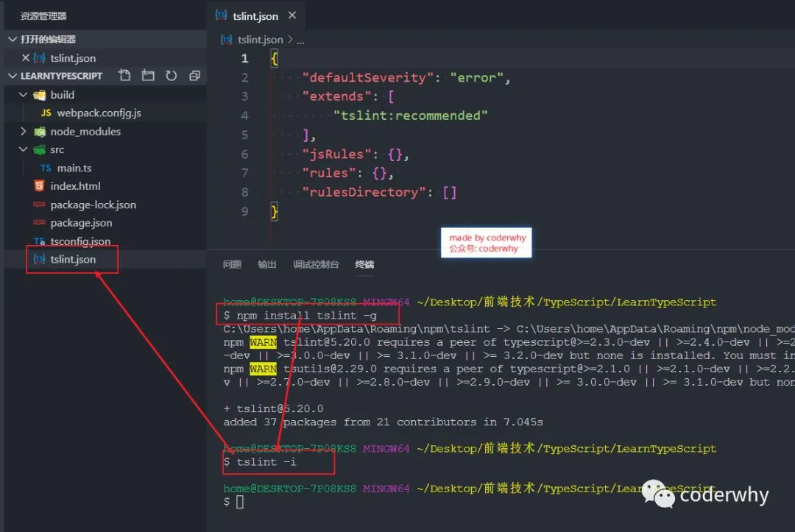
Task: Open package-lock.json file
Action: coord(93,205)
